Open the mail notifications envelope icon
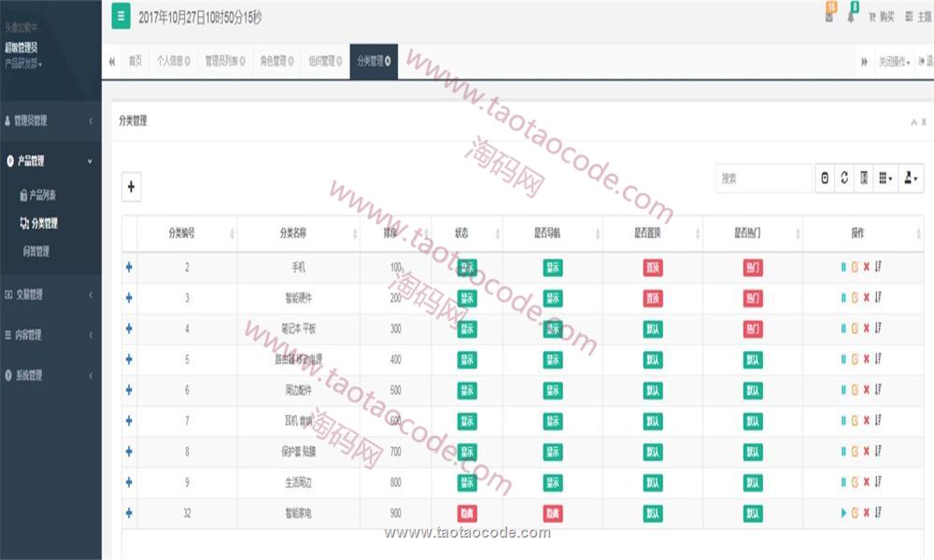This screenshot has height=560, width=934. 828,16
